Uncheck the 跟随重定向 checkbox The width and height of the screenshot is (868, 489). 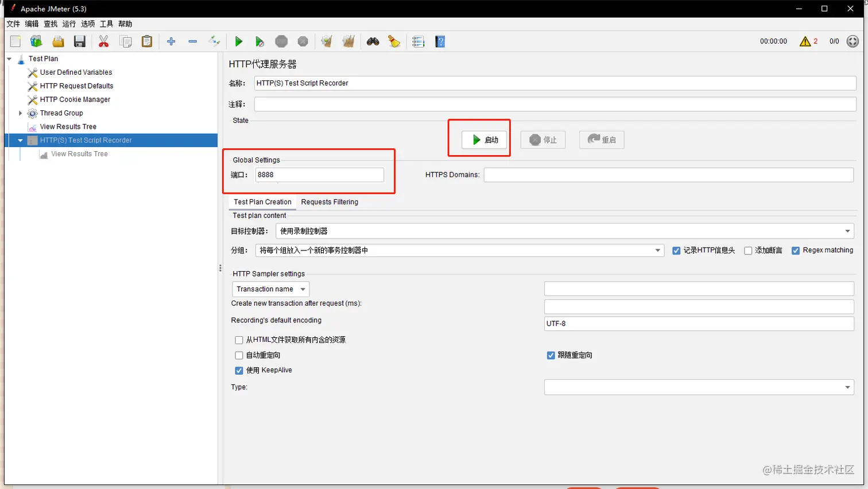click(x=551, y=356)
